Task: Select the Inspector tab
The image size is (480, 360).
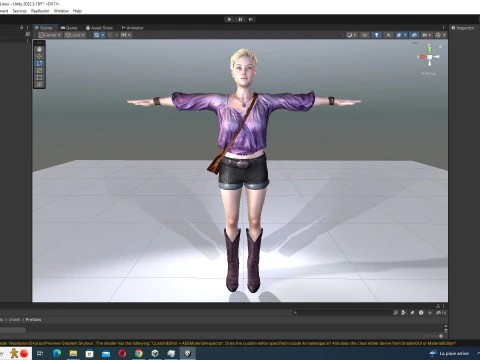Action: [x=463, y=28]
